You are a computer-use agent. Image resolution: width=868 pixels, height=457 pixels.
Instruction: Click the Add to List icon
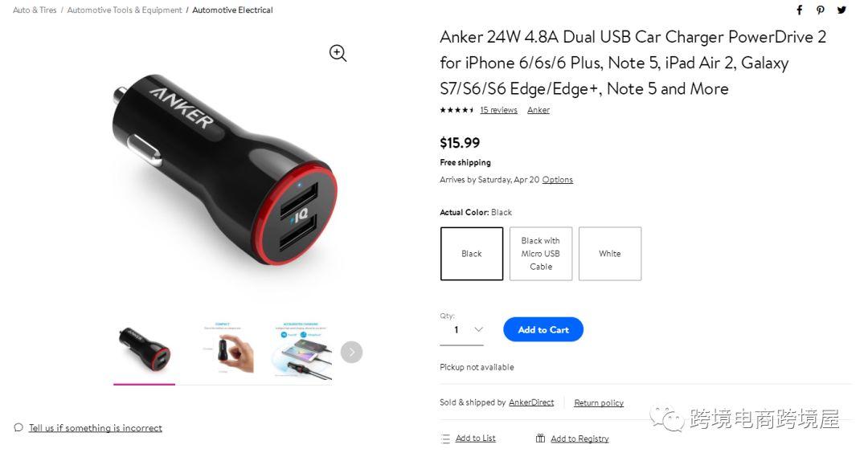tap(445, 439)
